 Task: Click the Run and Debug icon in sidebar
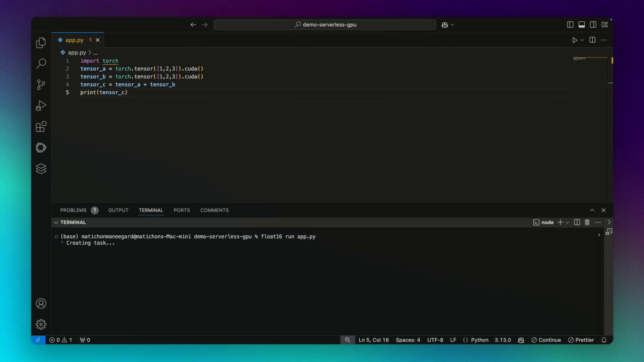(x=41, y=105)
